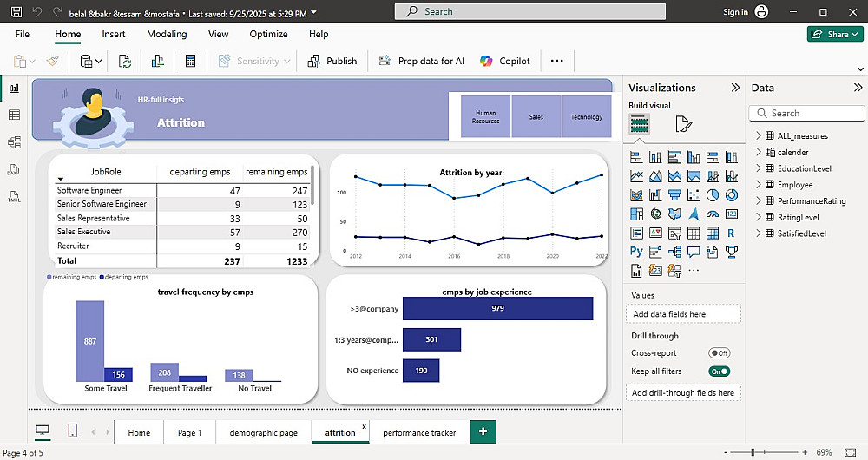Select the Donut chart visual
Screen dimensions: 868x460
pos(731,195)
